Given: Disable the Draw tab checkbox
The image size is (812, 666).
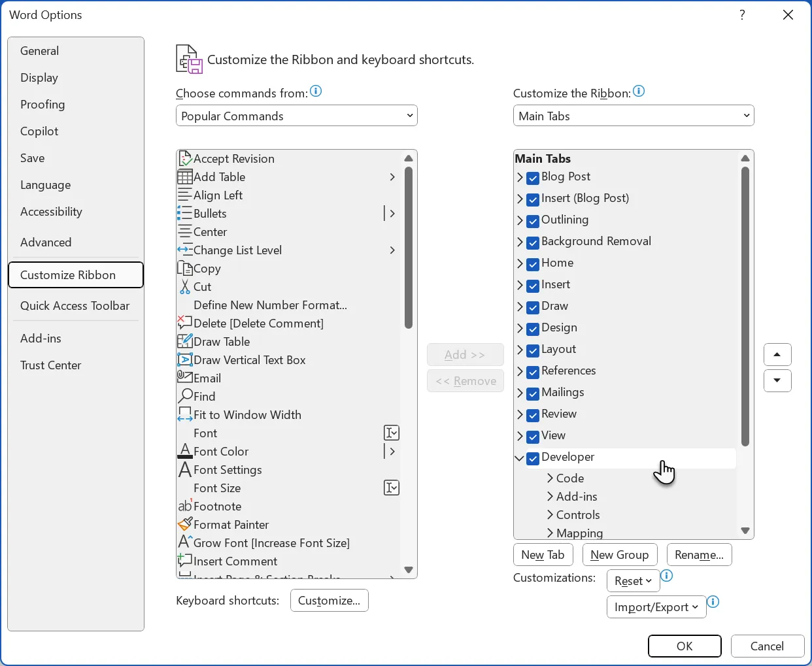Looking at the screenshot, I should [x=533, y=307].
